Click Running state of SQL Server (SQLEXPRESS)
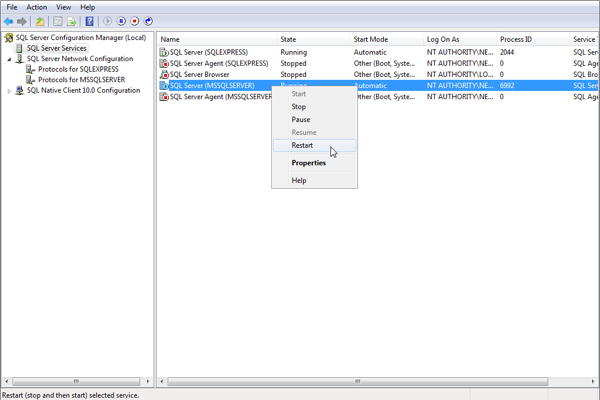Screen dimensions: 600x400 (293, 52)
